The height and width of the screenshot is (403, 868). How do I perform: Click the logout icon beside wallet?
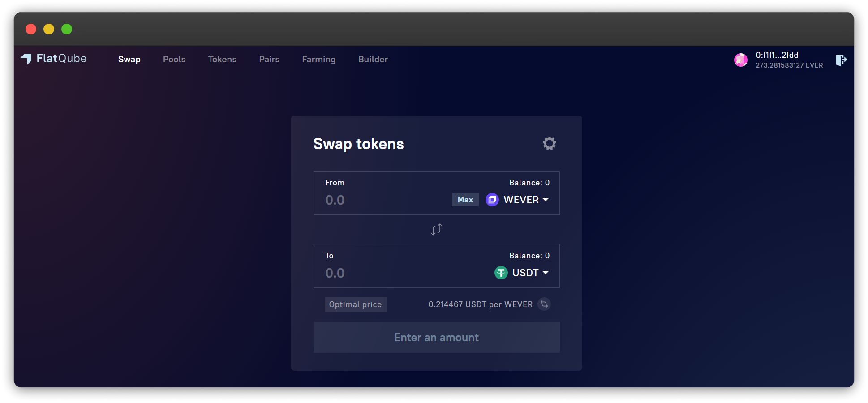pyautogui.click(x=841, y=60)
